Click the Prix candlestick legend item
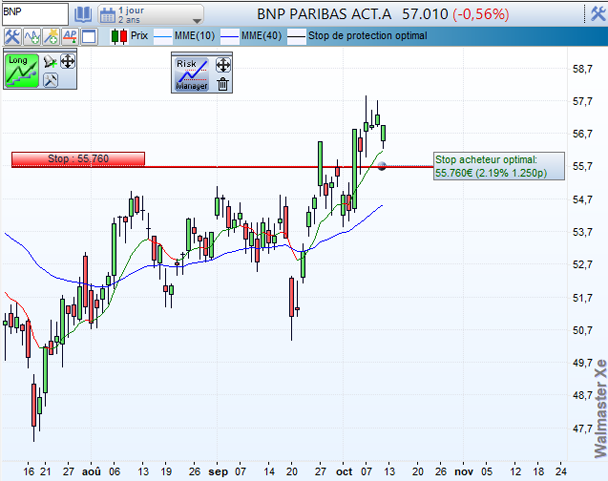This screenshot has height=481, width=608. click(130, 36)
